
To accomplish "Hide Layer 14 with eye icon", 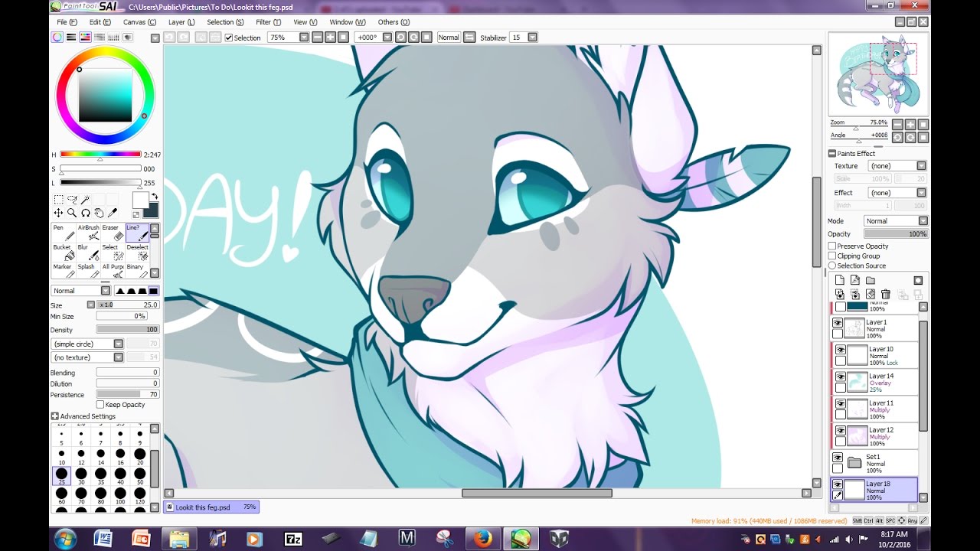I will click(840, 377).
